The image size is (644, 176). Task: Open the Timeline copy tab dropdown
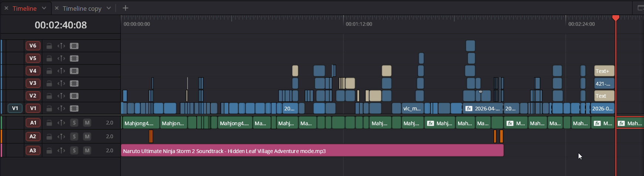109,8
